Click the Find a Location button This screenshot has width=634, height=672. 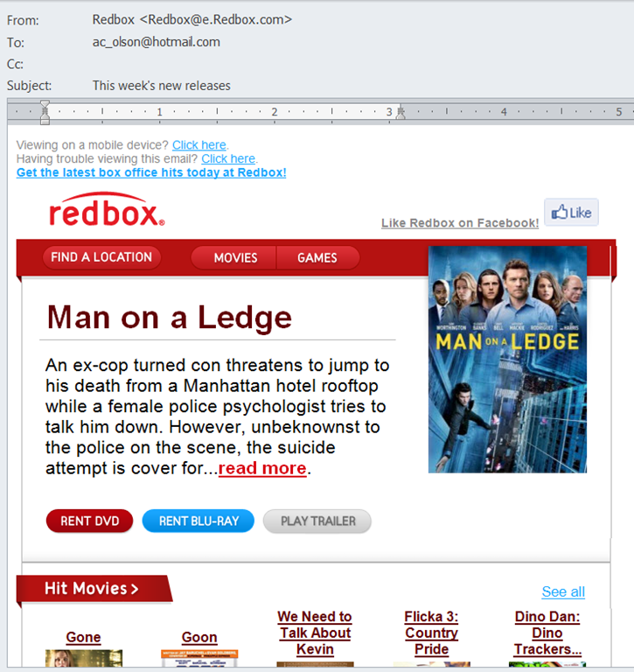pos(101,257)
